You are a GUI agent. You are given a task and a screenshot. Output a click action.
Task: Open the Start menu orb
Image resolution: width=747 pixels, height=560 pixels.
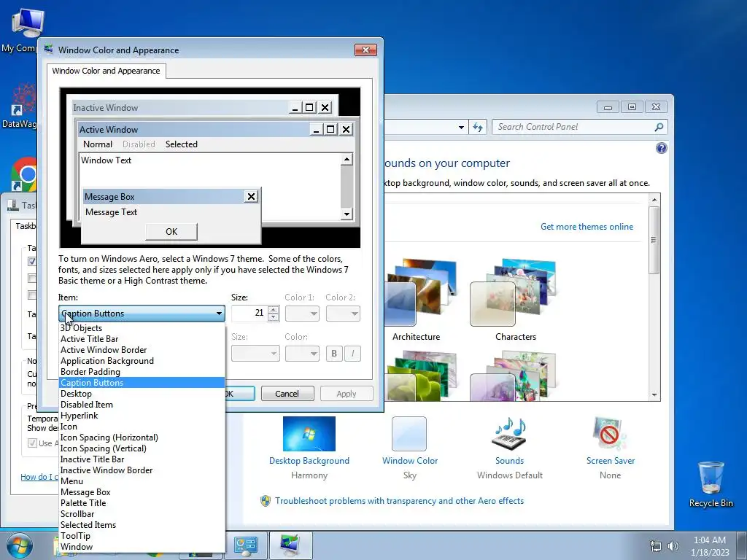point(19,545)
